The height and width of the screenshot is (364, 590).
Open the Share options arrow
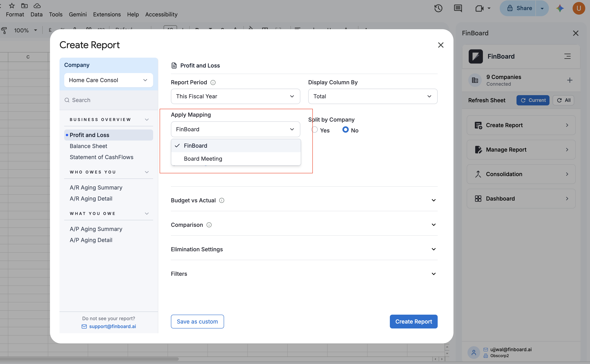pyautogui.click(x=542, y=8)
